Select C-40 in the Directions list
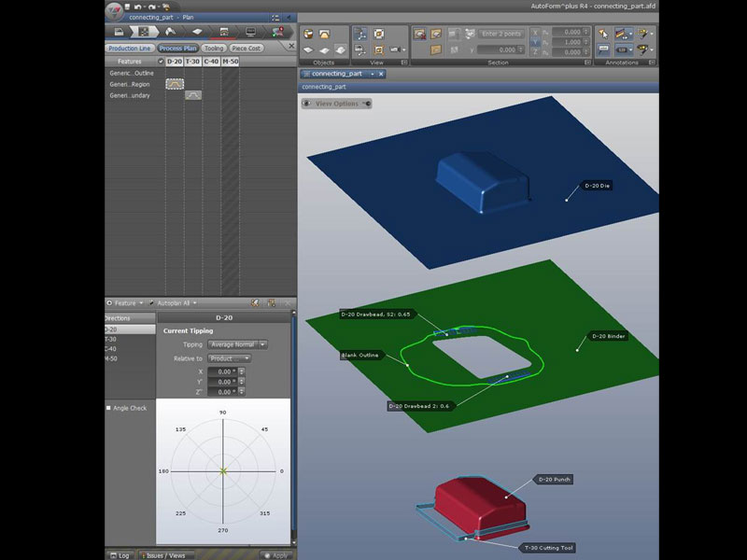The image size is (747, 560). (130, 348)
